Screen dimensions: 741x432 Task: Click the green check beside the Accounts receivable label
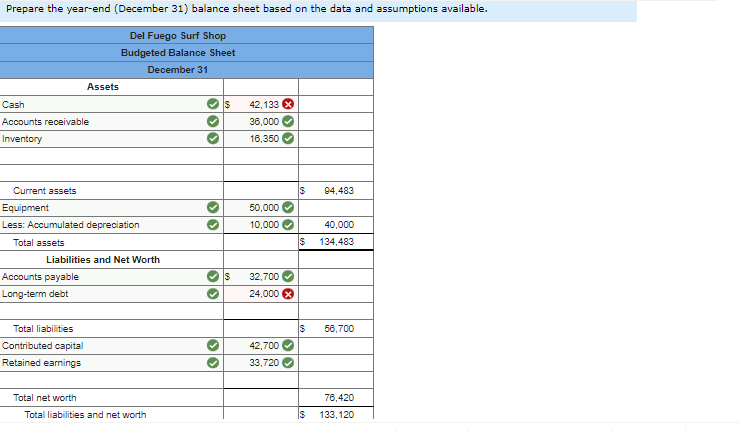point(213,121)
